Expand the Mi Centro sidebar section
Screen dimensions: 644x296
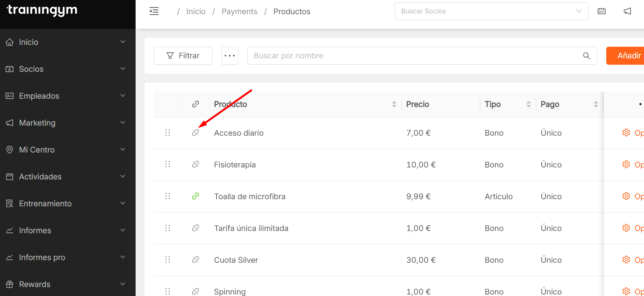[x=67, y=150]
